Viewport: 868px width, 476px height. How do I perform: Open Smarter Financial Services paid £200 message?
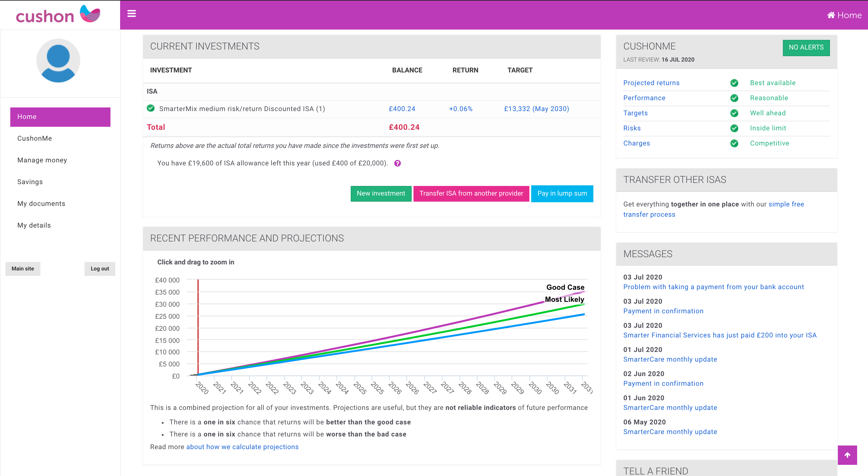pyautogui.click(x=720, y=335)
